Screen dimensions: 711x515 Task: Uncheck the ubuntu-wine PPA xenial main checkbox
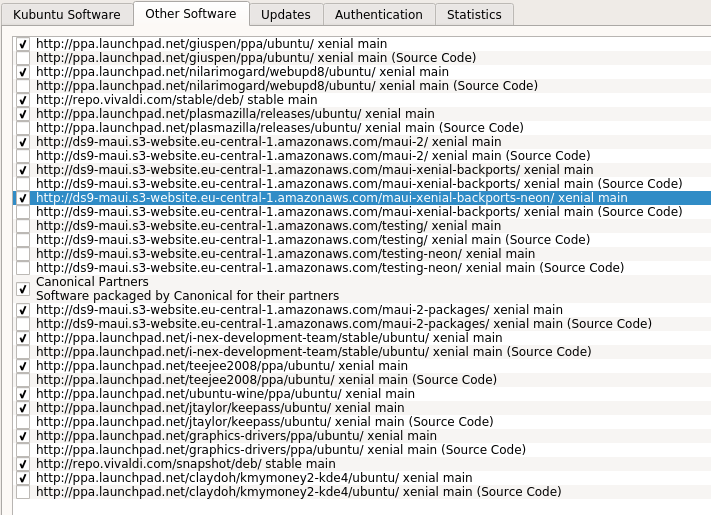[x=23, y=394]
